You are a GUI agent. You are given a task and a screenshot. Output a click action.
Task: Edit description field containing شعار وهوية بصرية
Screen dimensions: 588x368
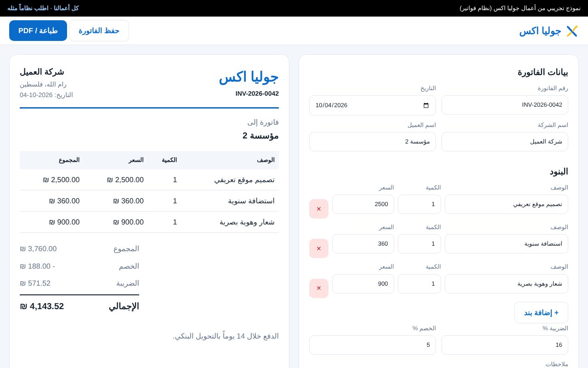click(x=506, y=284)
